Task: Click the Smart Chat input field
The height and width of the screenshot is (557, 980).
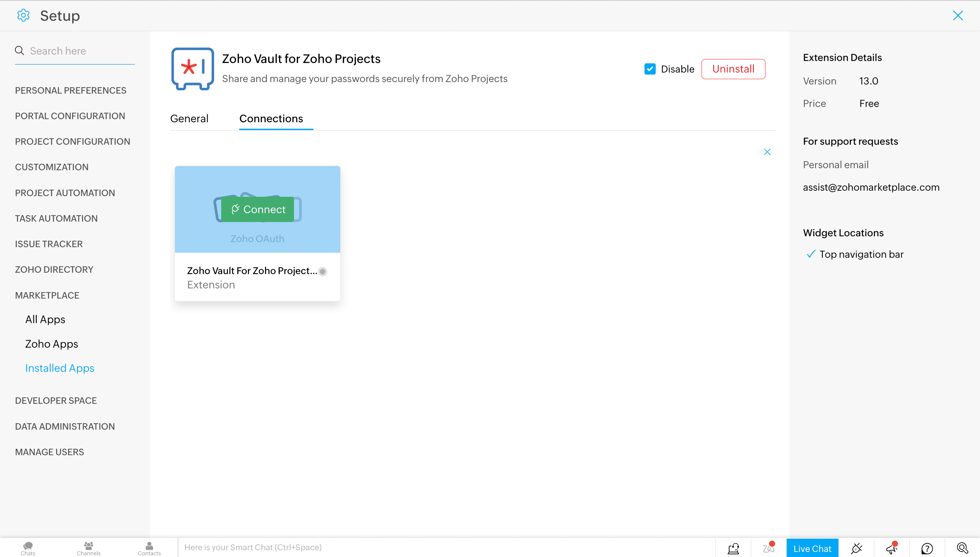Action: coord(446,547)
